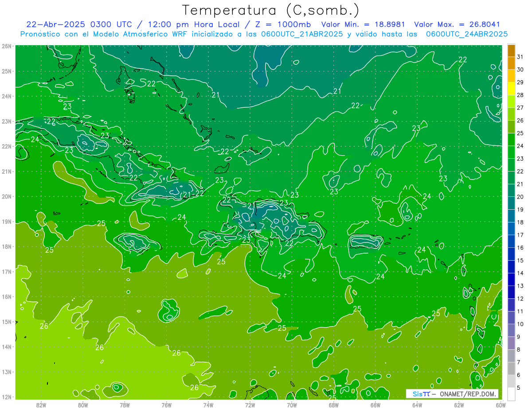Click the 23N latitude axis label
This screenshot has height=411, width=532.
point(7,121)
